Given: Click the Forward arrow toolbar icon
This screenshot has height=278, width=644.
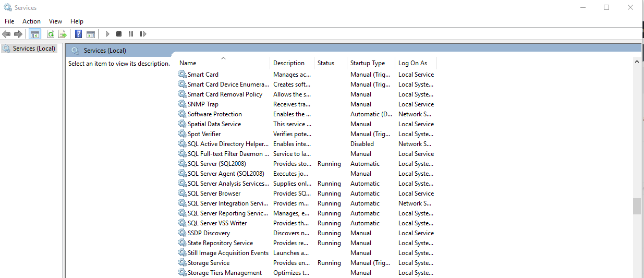Looking at the screenshot, I should pos(18,34).
